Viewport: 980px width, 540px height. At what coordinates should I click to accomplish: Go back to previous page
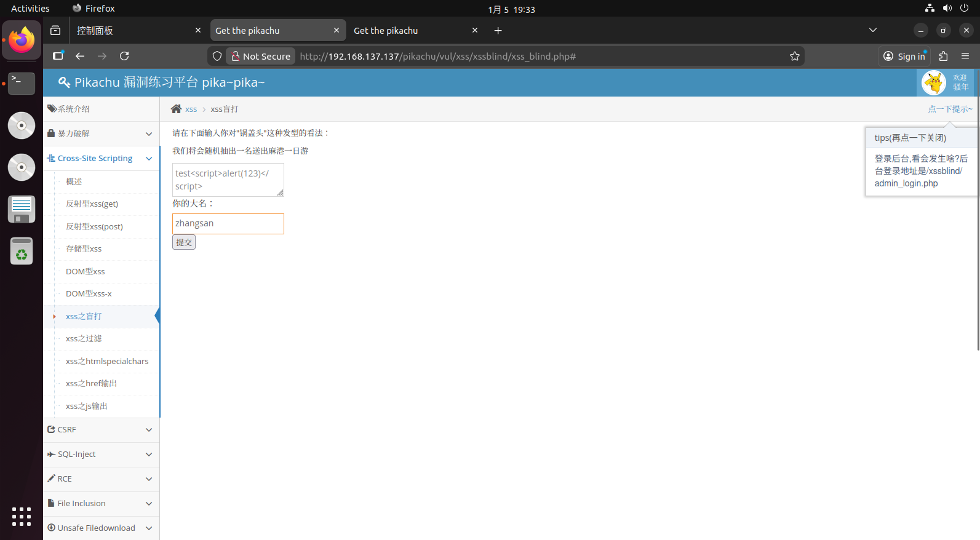[x=80, y=56]
